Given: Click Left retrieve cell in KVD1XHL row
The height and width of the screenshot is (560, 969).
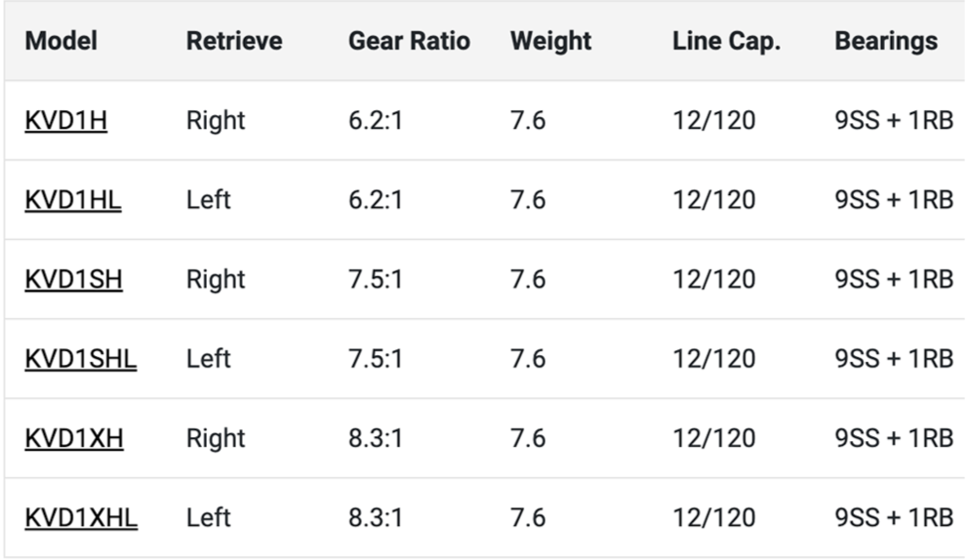Looking at the screenshot, I should [208, 518].
